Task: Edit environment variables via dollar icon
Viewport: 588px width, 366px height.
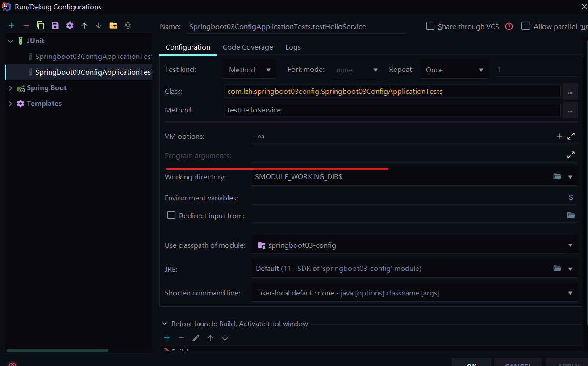Action: pyautogui.click(x=571, y=197)
